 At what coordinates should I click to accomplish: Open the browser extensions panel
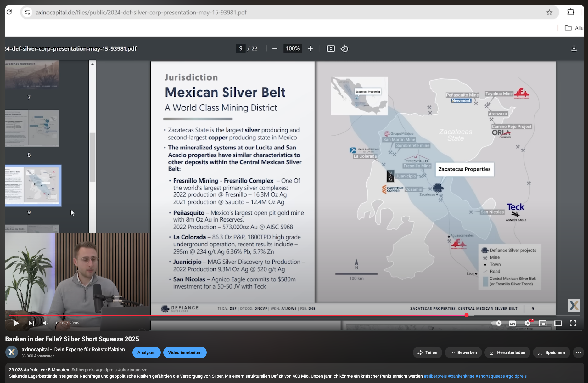(570, 12)
